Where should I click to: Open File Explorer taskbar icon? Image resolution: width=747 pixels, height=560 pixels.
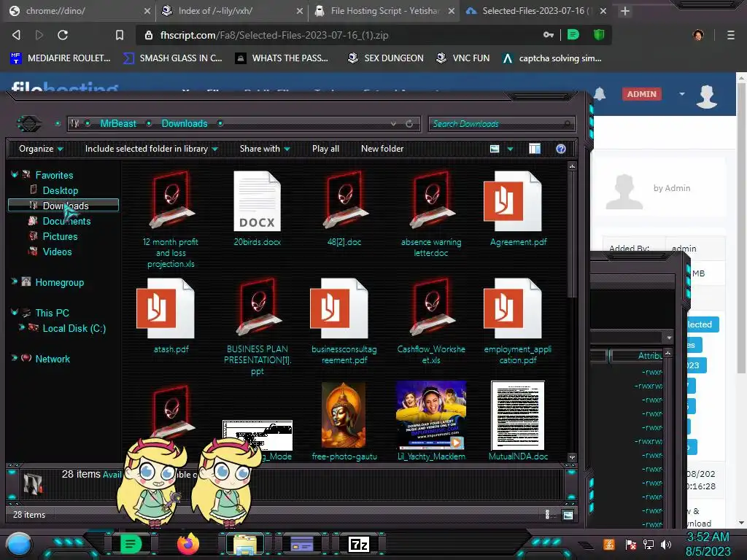coord(245,544)
